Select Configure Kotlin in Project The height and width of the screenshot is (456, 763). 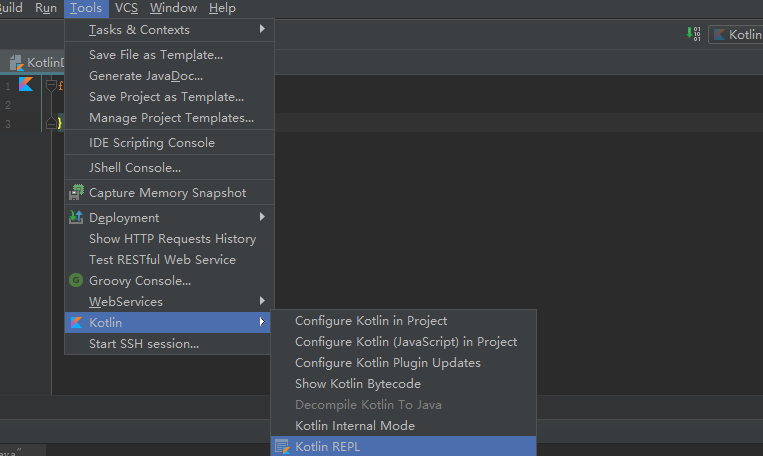point(403,321)
